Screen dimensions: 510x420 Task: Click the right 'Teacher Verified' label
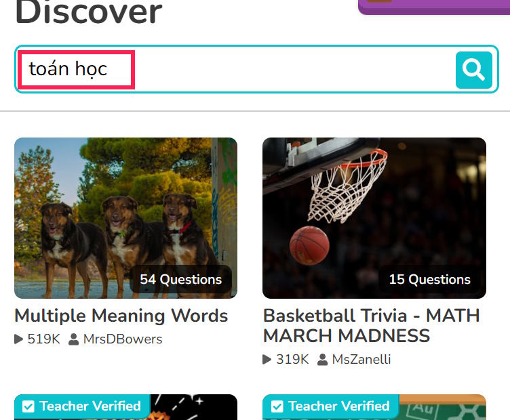point(339,406)
